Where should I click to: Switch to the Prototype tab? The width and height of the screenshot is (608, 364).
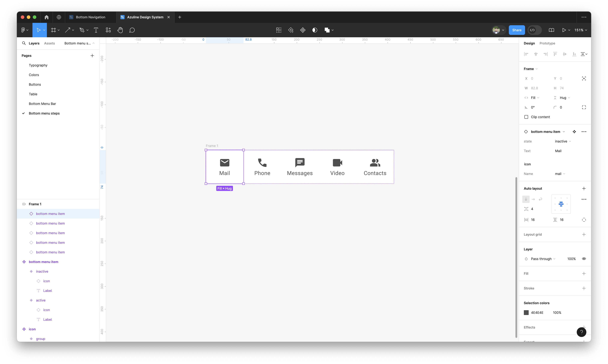click(x=547, y=43)
